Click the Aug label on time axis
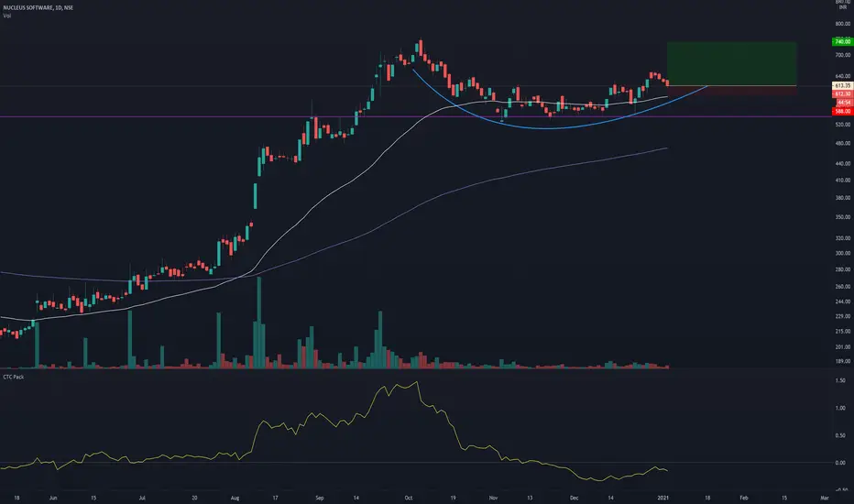854x504 pixels. [235, 498]
